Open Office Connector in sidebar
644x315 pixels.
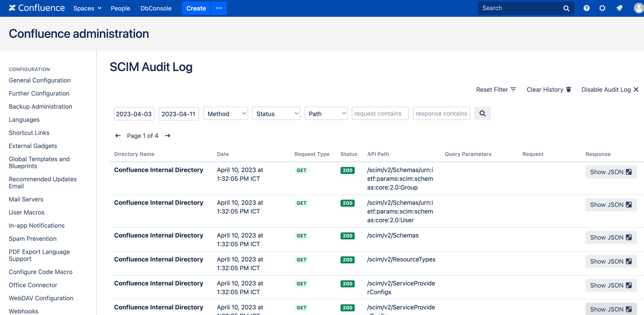tap(33, 285)
